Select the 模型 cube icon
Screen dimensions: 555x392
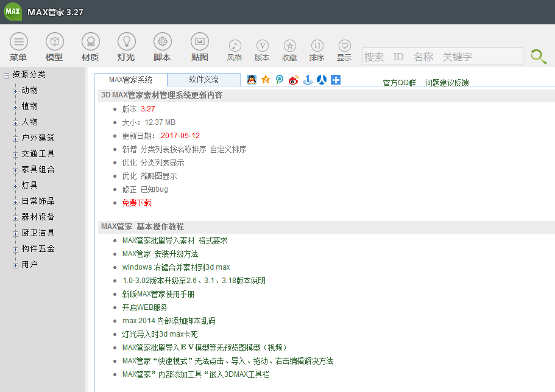(54, 42)
